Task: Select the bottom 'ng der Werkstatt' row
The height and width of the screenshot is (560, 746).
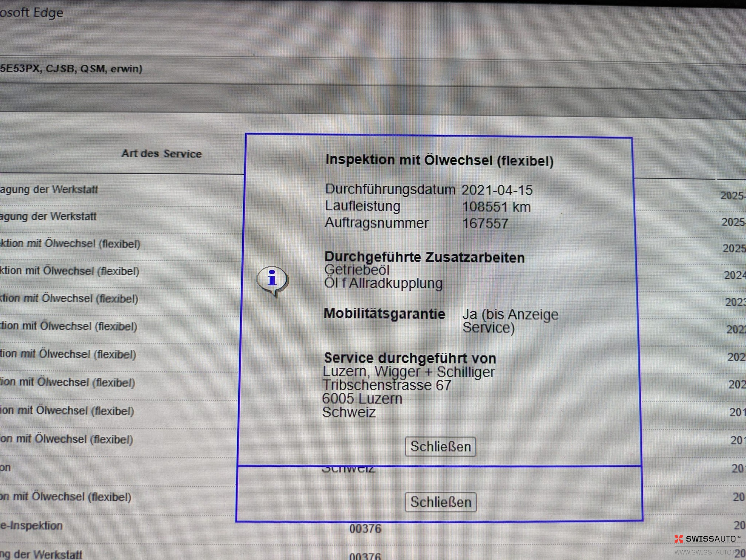Action: point(41,554)
